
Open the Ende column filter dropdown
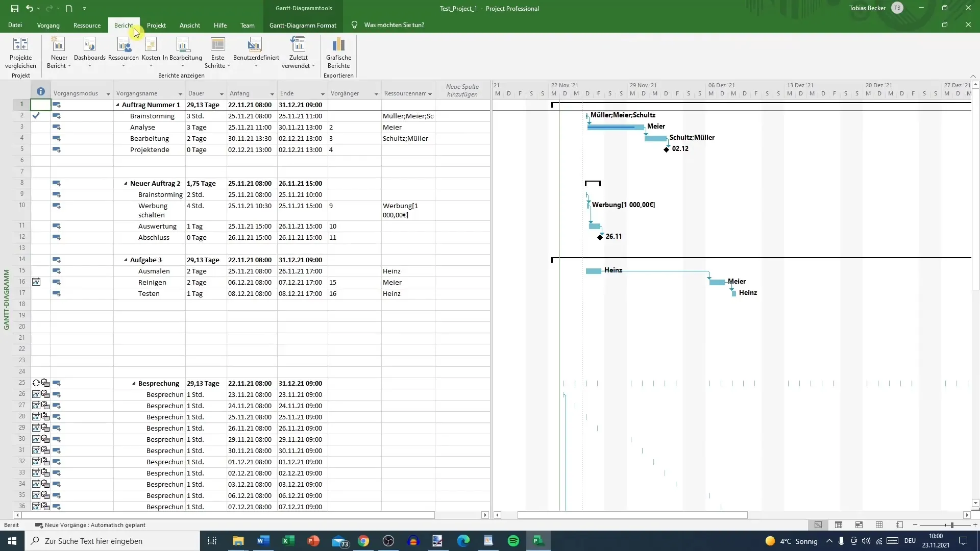coord(323,94)
